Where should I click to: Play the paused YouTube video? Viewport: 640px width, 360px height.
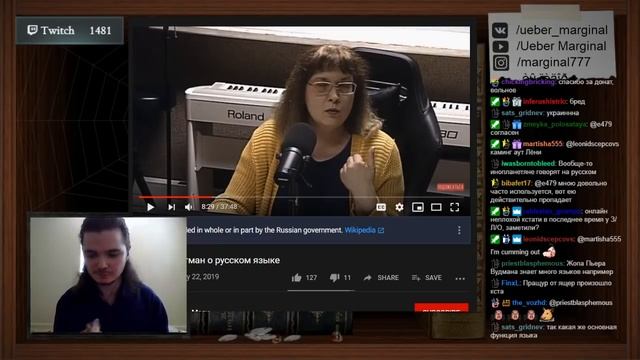point(150,207)
